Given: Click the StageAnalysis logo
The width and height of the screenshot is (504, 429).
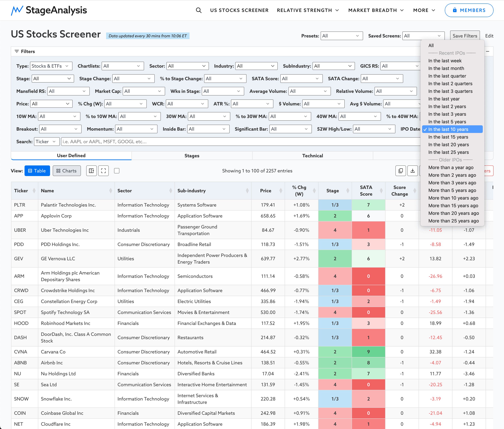Looking at the screenshot, I should [49, 10].
